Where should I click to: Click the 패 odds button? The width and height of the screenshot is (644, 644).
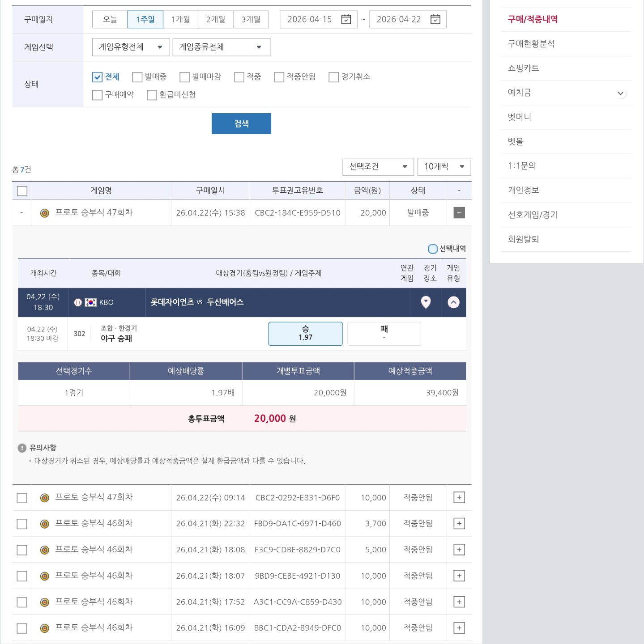point(384,334)
